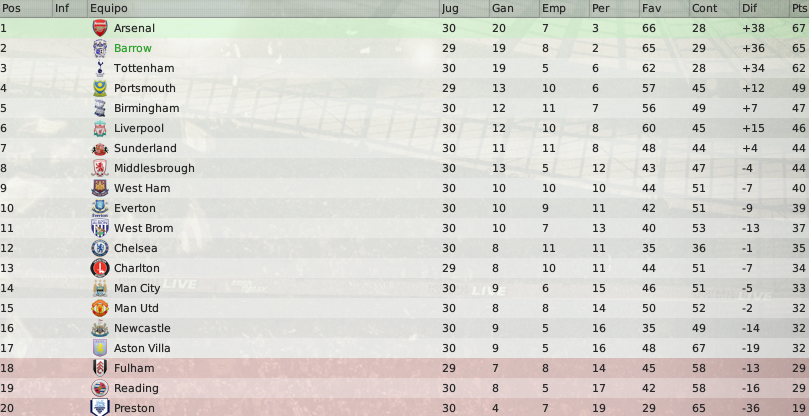This screenshot has height=416, width=809.
Task: Click the Preston club crest
Action: [100, 408]
